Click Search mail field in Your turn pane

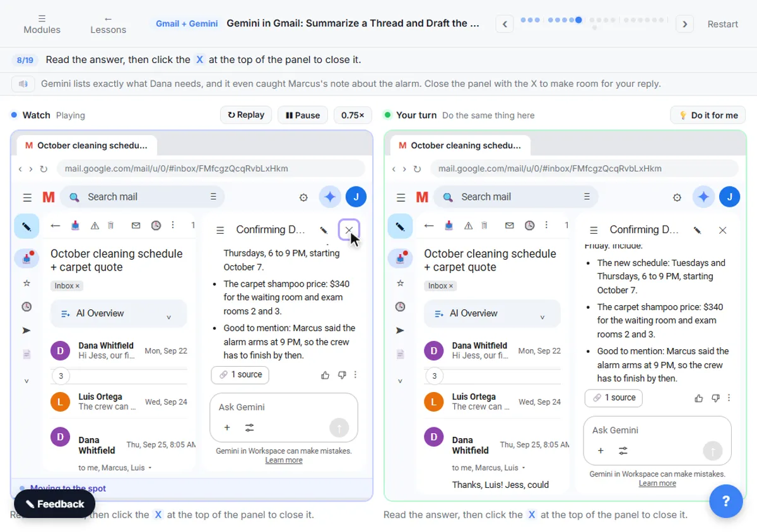(517, 197)
